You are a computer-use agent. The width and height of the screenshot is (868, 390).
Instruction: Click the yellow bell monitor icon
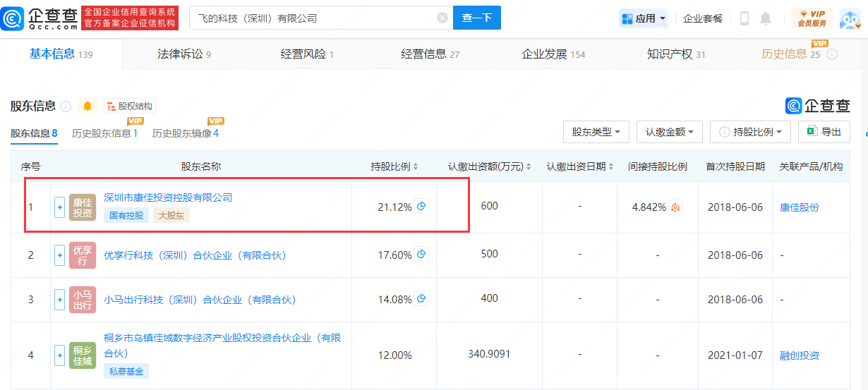(x=88, y=106)
